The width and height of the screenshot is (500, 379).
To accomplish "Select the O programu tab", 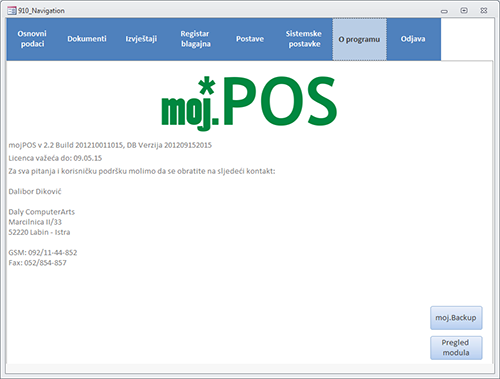I will (x=359, y=39).
